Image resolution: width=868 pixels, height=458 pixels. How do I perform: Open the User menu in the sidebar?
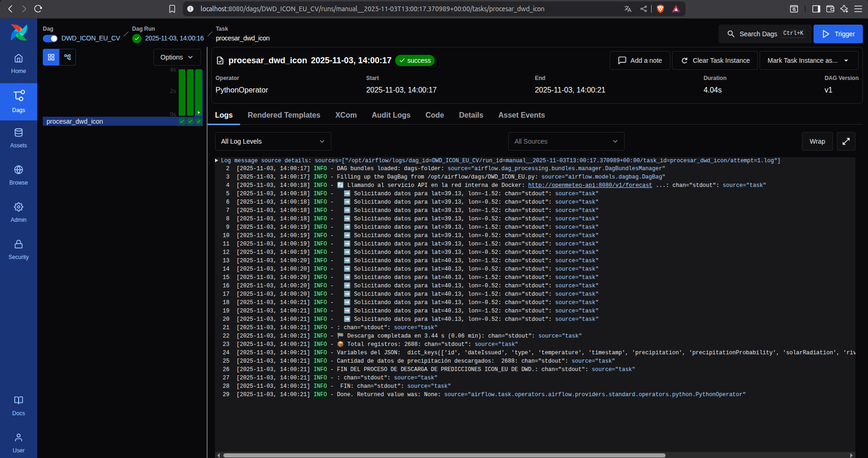19,443
